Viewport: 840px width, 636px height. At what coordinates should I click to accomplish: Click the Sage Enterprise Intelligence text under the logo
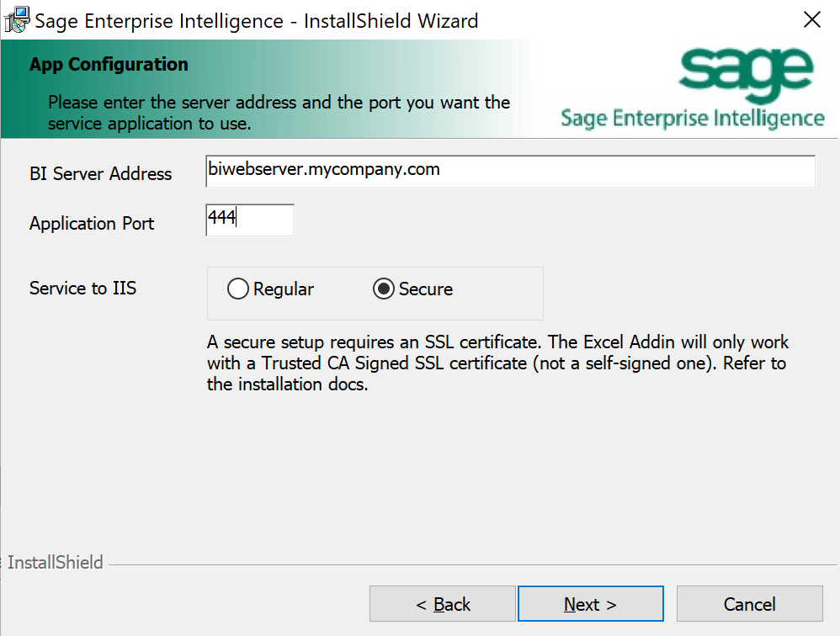pos(692,118)
